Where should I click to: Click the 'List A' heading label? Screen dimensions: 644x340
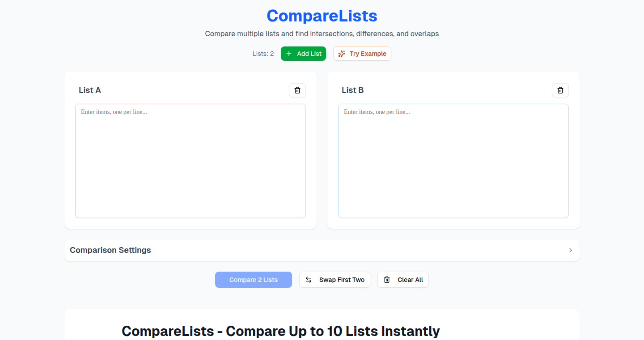click(90, 90)
